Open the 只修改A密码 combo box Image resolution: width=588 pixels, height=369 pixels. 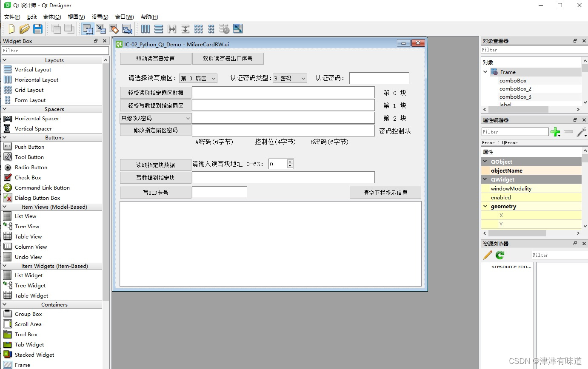[x=156, y=118]
